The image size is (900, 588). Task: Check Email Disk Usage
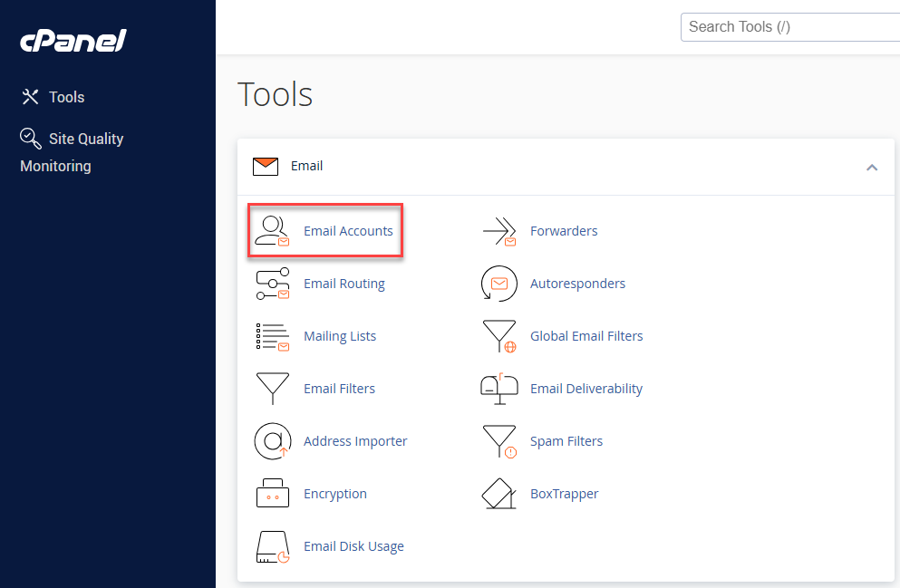pos(353,546)
